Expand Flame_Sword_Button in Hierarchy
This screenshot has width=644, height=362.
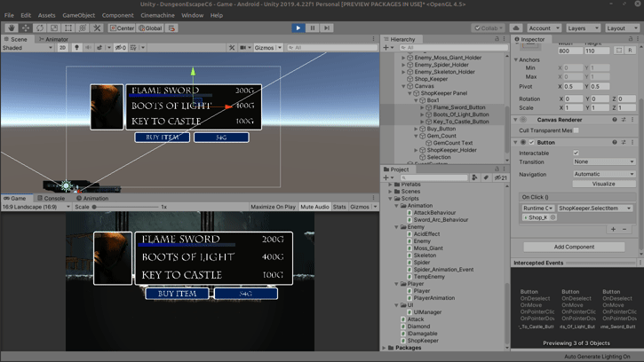(x=422, y=107)
